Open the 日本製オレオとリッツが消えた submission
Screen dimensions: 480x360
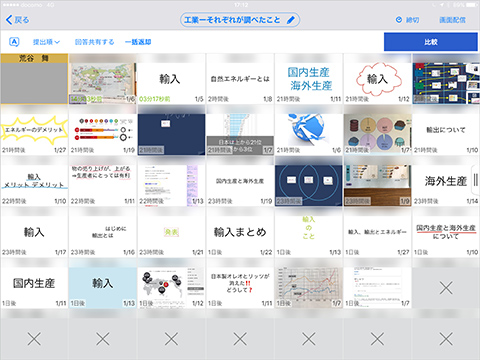click(240, 287)
